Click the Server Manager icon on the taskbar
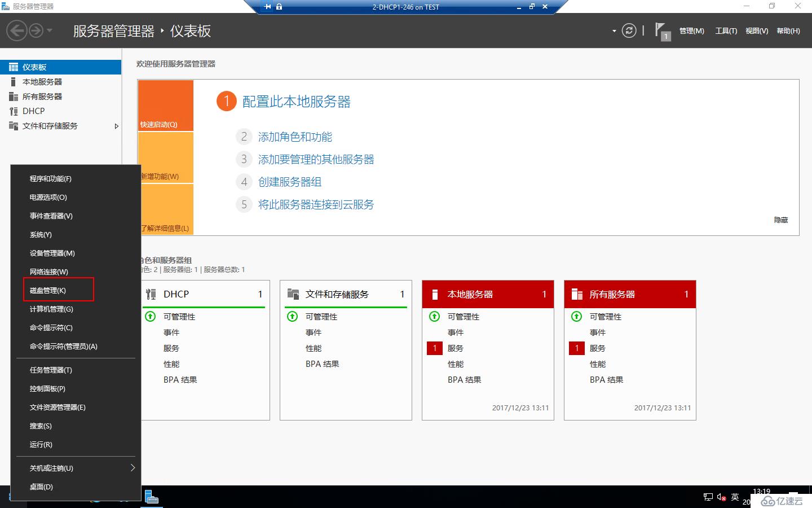Image resolution: width=812 pixels, height=508 pixels. point(151,497)
